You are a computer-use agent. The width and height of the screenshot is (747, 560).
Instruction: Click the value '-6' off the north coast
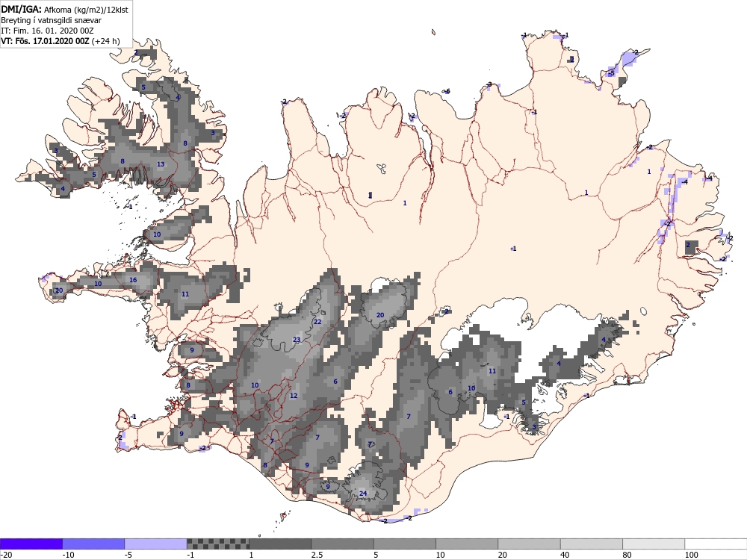tap(447, 91)
